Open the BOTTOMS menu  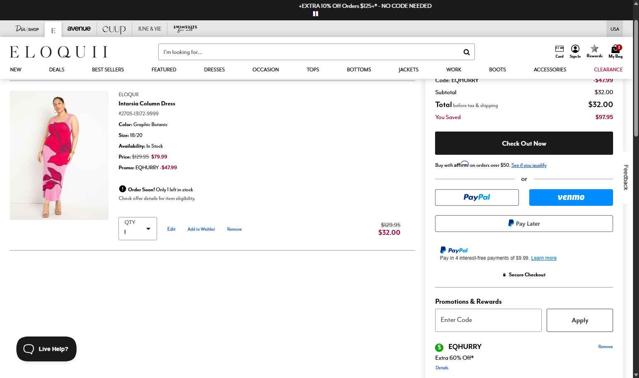pos(359,70)
